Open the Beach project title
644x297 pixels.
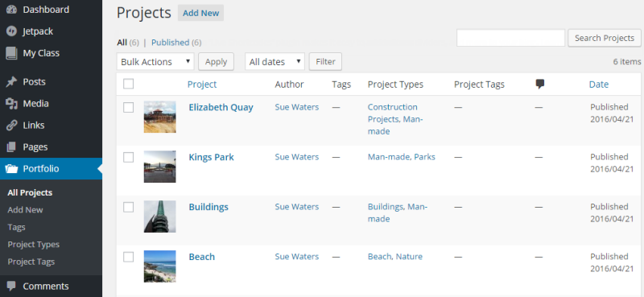[x=202, y=257]
